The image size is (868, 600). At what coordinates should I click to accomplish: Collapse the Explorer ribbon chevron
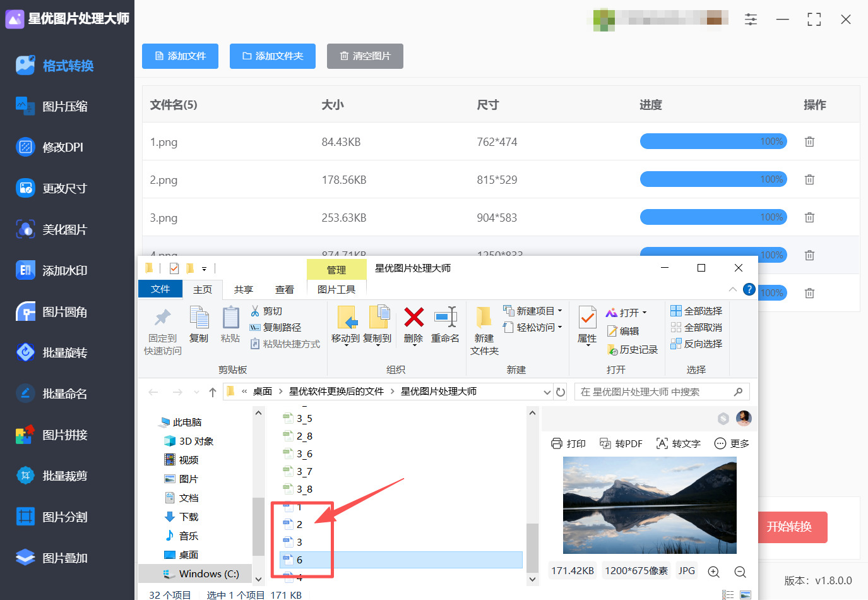tap(732, 289)
